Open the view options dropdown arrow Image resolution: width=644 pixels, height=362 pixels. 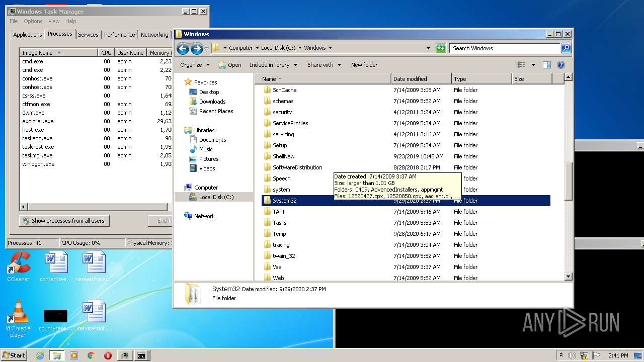533,65
